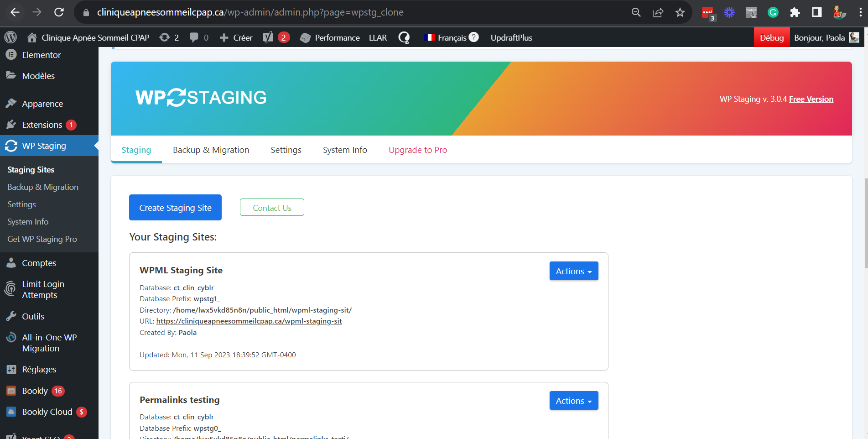Switch to the Settings tab
Screen dimensions: 868x439
point(286,150)
